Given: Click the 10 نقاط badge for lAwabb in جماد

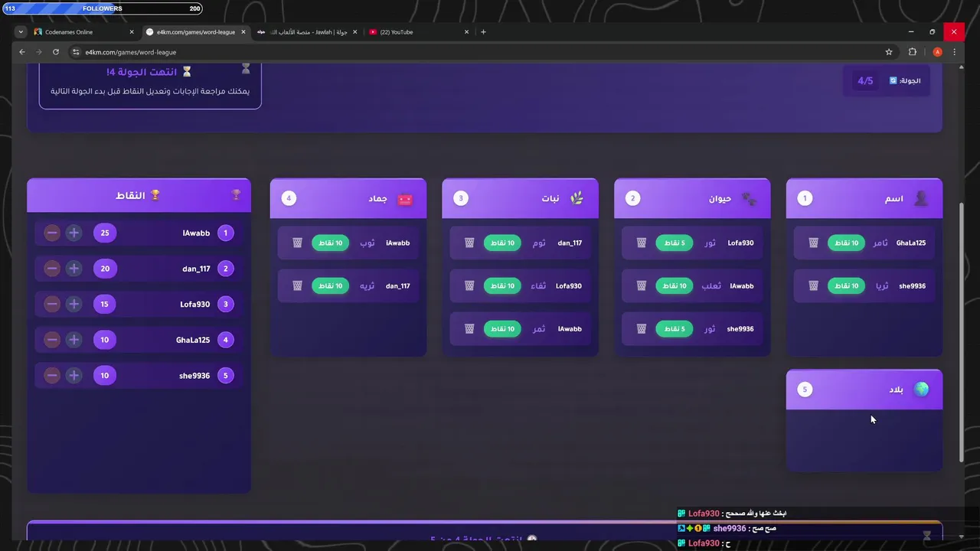Looking at the screenshot, I should (x=330, y=243).
